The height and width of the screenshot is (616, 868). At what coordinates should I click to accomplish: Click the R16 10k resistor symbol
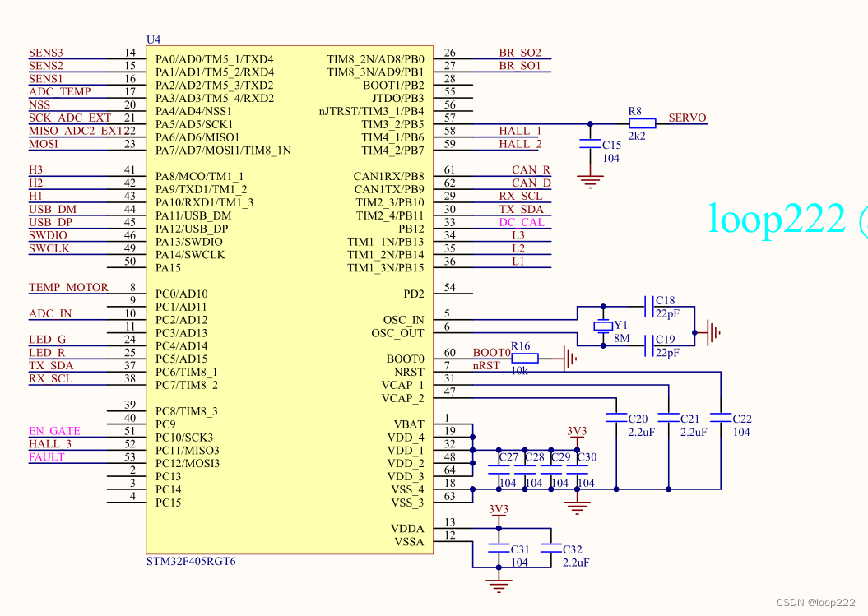[x=525, y=358]
